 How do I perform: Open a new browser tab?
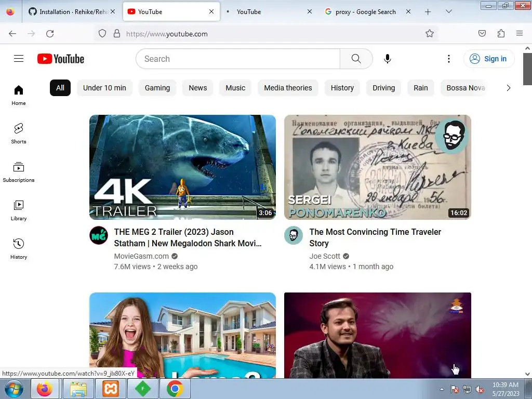[x=428, y=12]
